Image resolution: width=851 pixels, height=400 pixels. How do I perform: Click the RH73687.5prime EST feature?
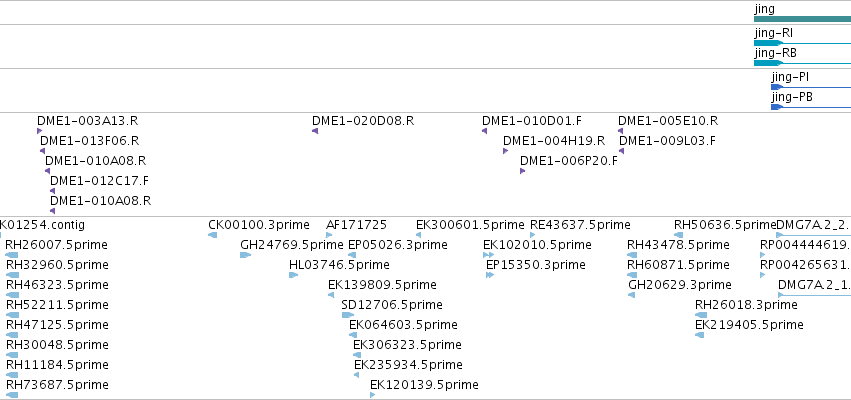[12, 395]
